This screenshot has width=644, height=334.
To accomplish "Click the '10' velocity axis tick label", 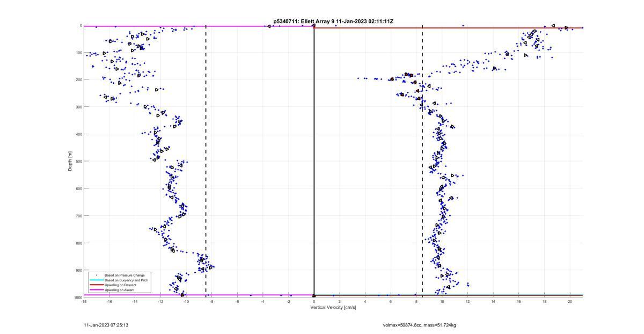I will (442, 302).
